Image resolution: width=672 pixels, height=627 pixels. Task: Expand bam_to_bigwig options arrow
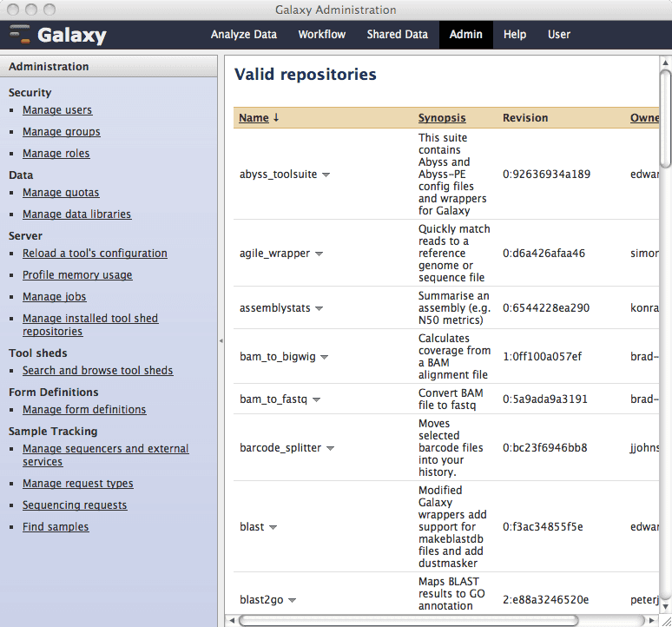[x=323, y=357]
